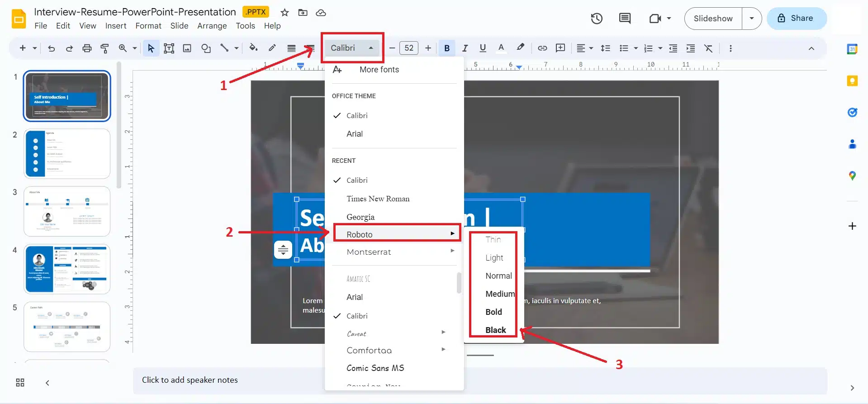Choose Bold weight in Roboto submenu
Image resolution: width=868 pixels, height=404 pixels.
(493, 312)
